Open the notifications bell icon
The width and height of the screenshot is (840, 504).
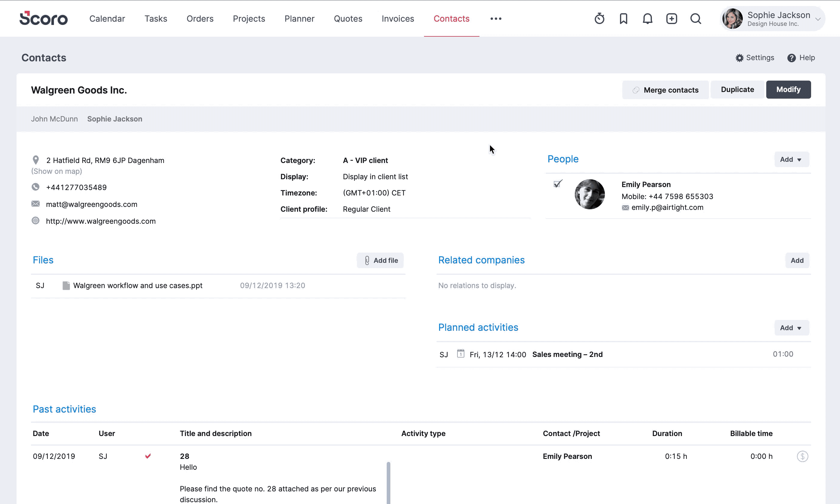(647, 18)
